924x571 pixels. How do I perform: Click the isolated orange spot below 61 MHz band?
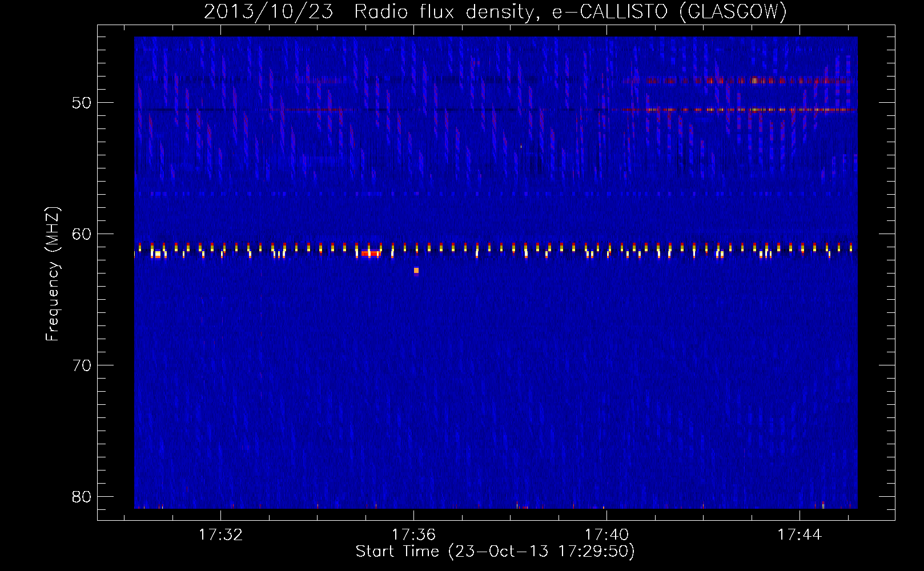416,271
